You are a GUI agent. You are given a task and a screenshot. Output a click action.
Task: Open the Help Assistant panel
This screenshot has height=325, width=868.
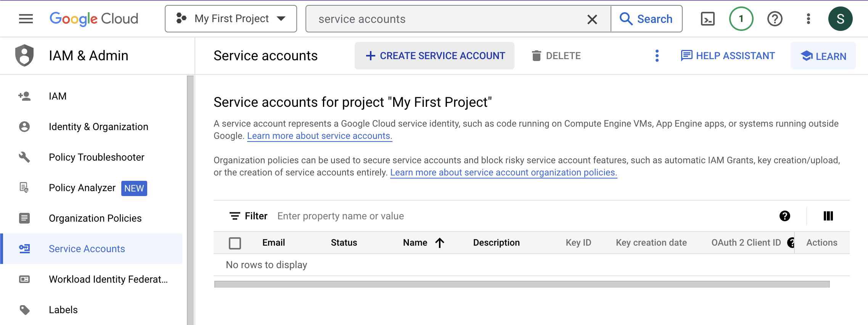(x=728, y=56)
